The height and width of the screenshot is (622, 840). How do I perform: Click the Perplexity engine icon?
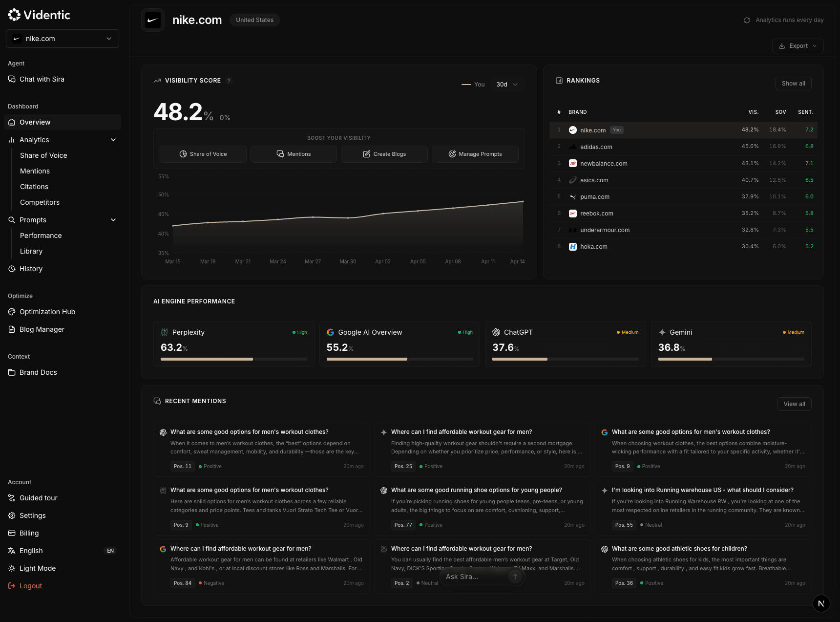pos(165,332)
